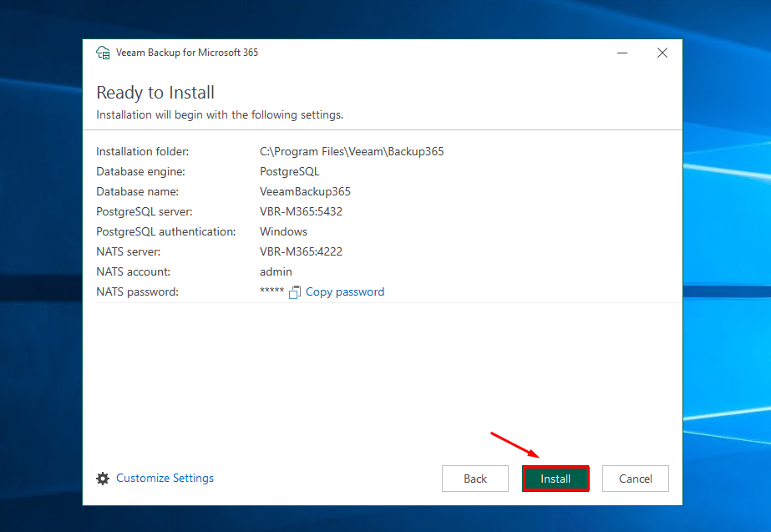Select the PostgreSQL server value VBR-M365:5432
The width and height of the screenshot is (771, 532).
pos(301,211)
